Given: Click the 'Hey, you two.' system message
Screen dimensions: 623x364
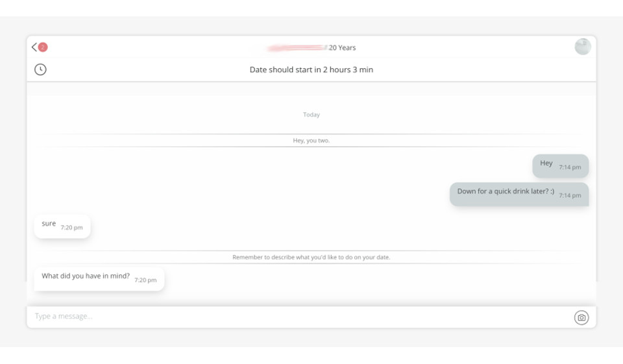Looking at the screenshot, I should click(311, 140).
